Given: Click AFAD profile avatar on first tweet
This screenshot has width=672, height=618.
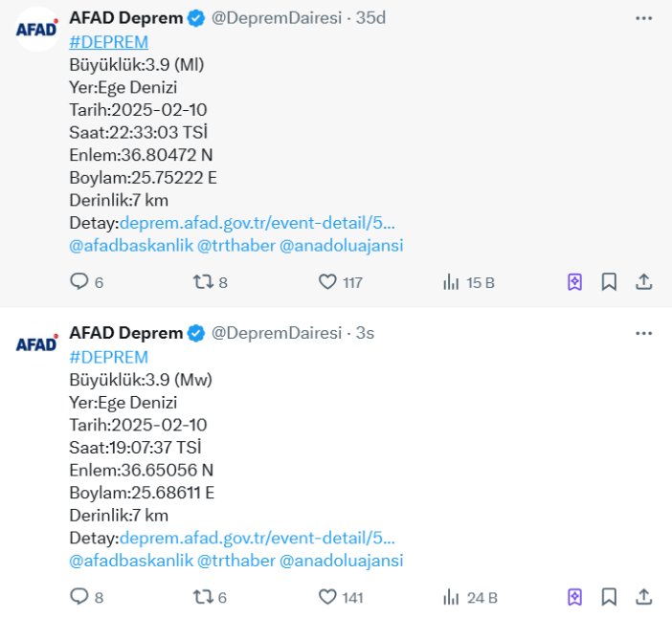Looking at the screenshot, I should (36, 29).
